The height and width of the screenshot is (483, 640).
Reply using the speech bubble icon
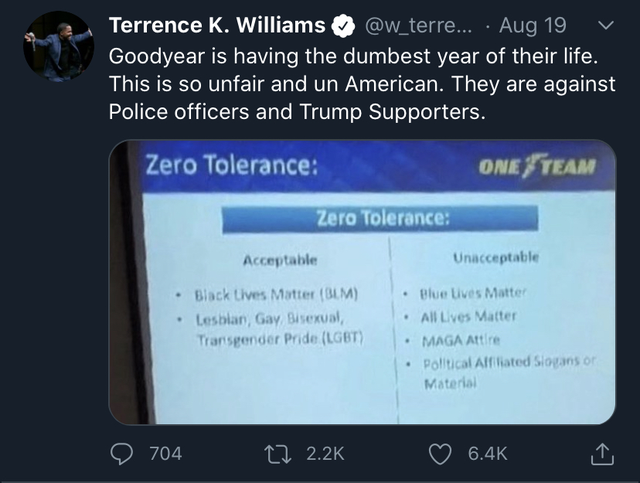point(122,453)
